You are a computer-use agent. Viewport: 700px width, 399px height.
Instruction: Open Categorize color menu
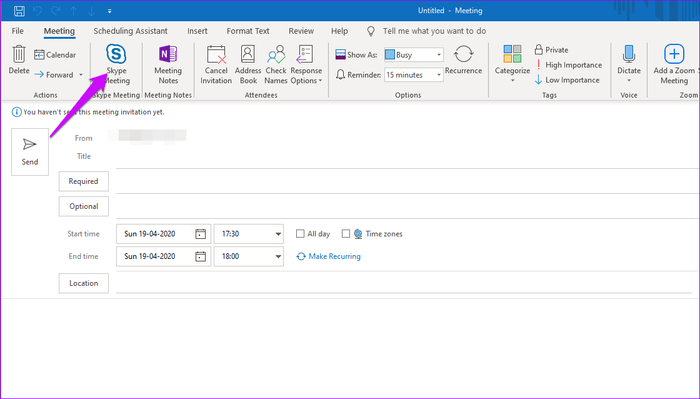512,65
